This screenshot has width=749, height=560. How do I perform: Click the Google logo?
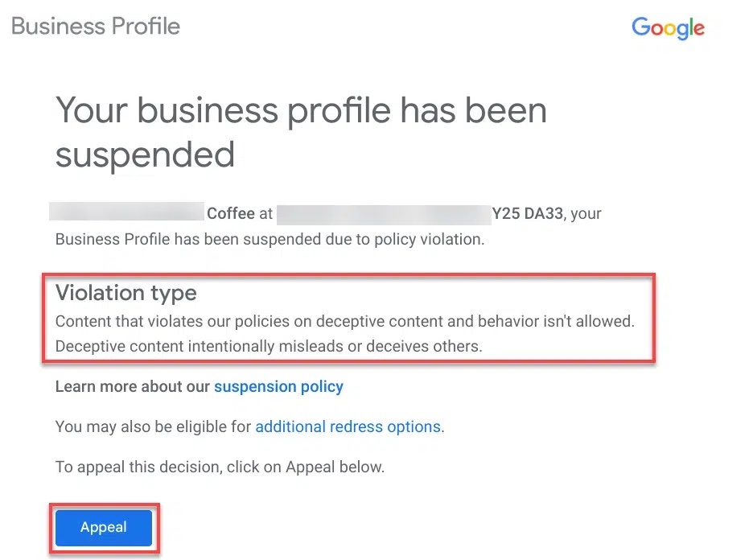668,28
